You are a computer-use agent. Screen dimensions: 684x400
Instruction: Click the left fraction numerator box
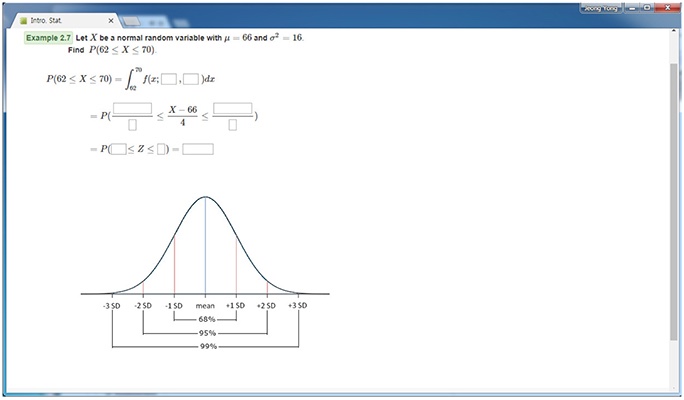pos(132,108)
